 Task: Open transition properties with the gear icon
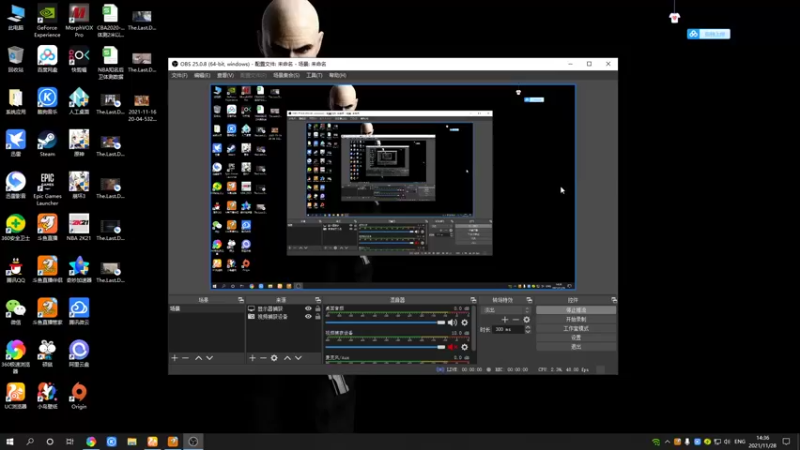point(527,320)
